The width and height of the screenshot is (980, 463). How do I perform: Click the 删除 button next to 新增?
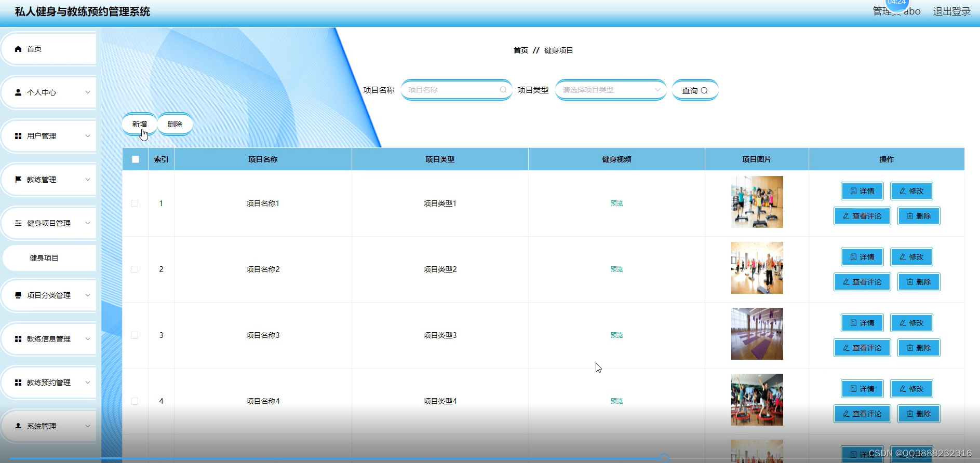(175, 124)
